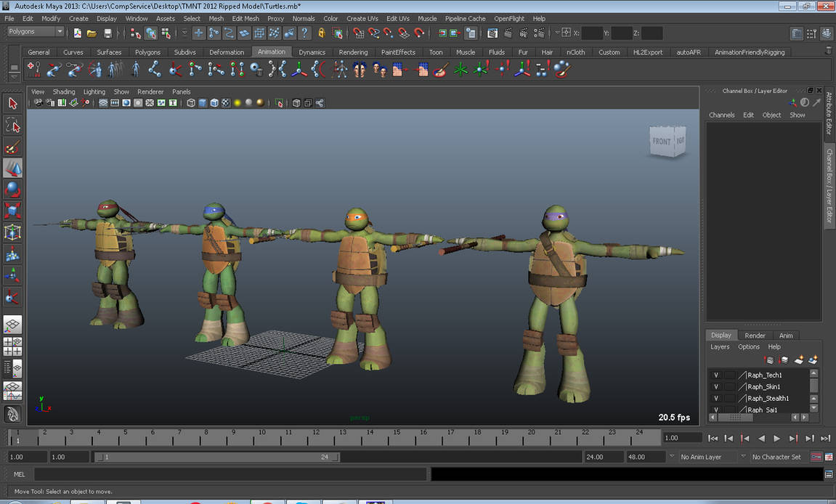This screenshot has height=504, width=836.
Task: Open the Layers menu in Layer Editor
Action: coord(720,346)
